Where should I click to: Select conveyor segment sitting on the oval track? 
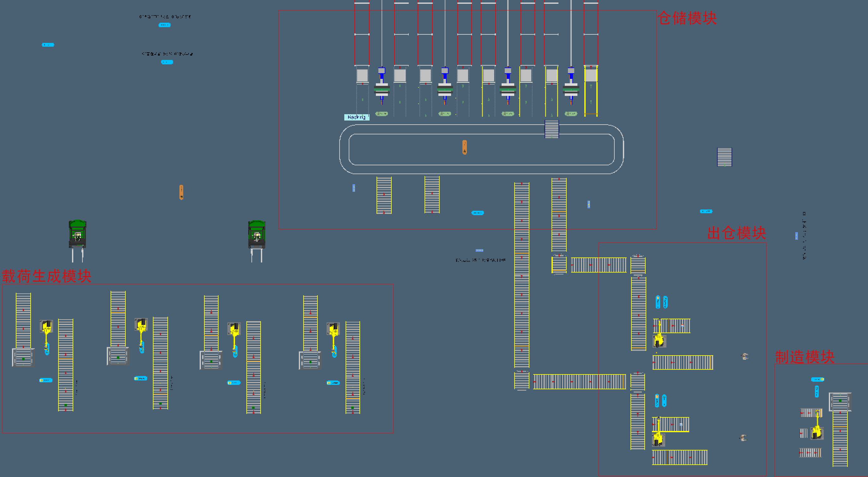[x=552, y=129]
